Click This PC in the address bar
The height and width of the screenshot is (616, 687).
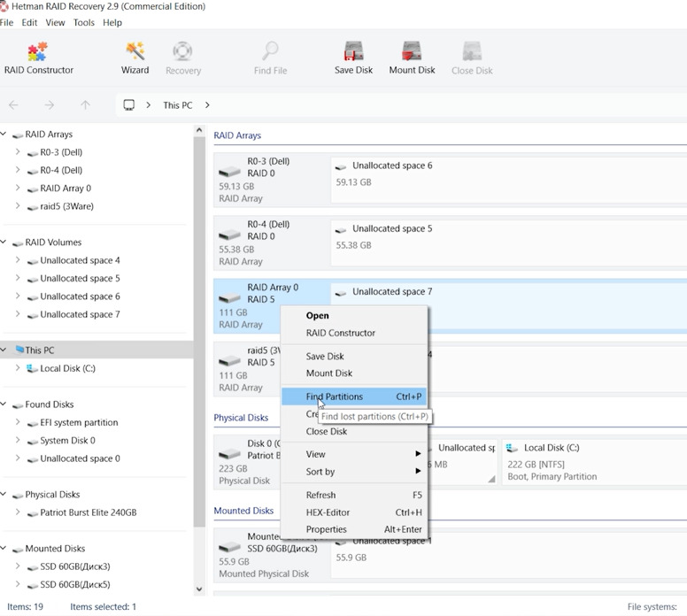tap(177, 105)
